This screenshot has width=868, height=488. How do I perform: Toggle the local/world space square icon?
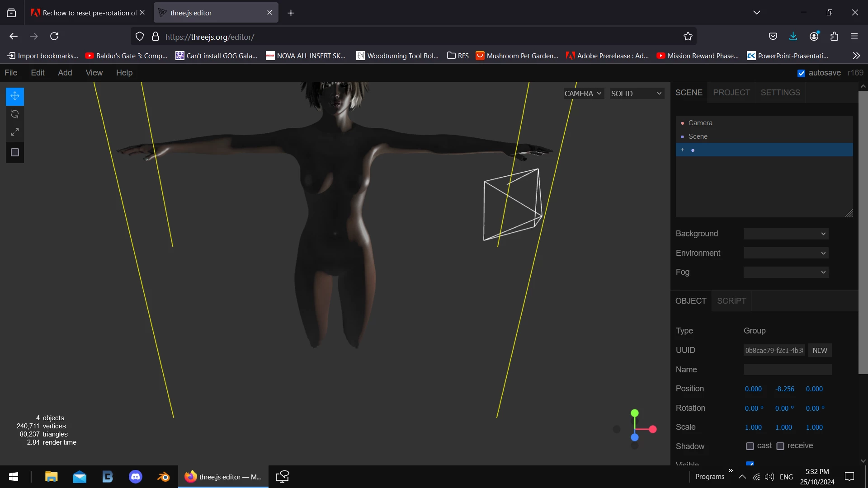(x=14, y=153)
